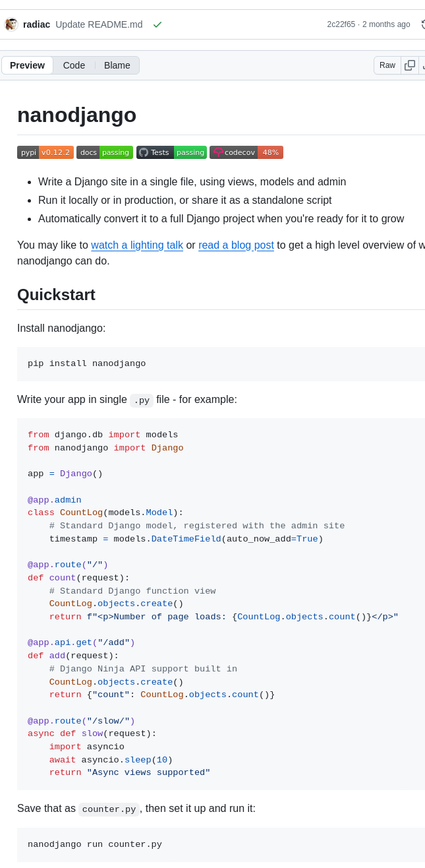Switch to the Blame tab
Screen dimensions: 425x868
click(x=117, y=65)
